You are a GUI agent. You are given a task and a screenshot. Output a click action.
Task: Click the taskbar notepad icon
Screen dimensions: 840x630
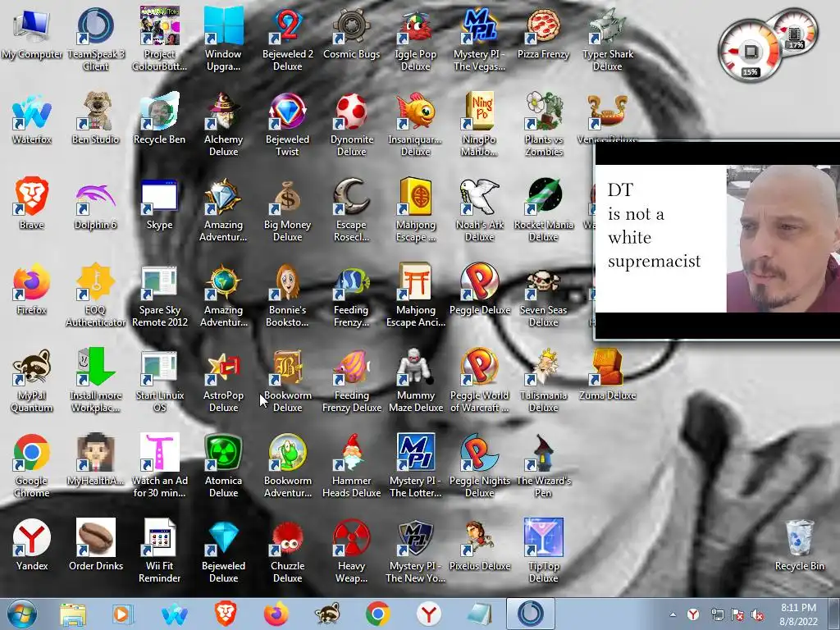[x=479, y=614]
